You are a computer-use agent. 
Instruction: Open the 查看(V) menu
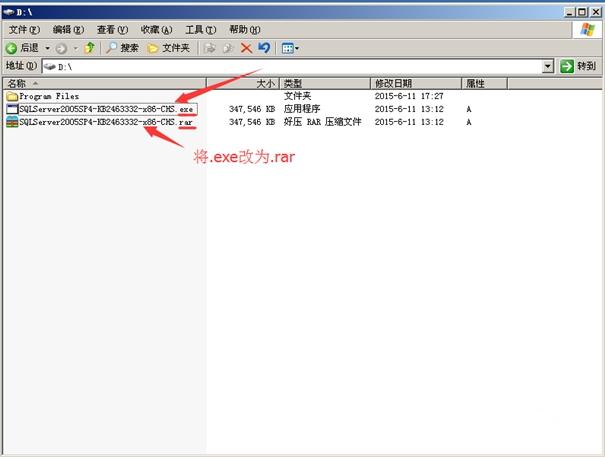coord(112,30)
